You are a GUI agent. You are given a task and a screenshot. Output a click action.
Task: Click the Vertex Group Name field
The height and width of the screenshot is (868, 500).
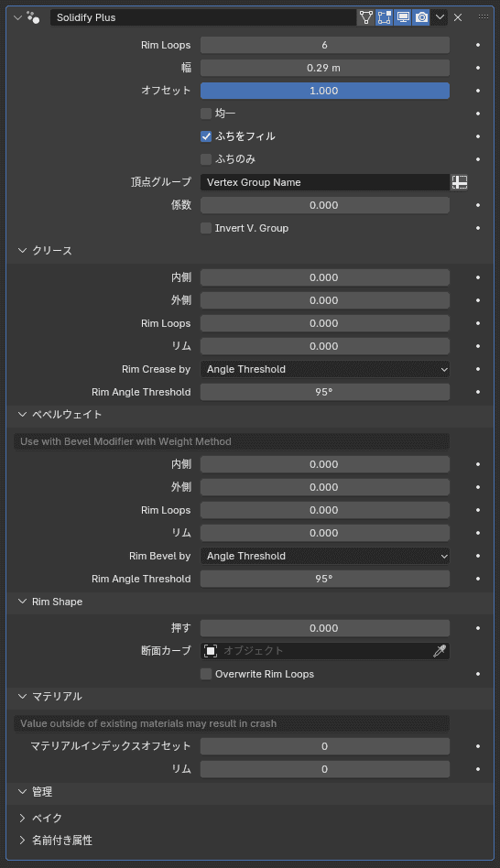tap(325, 182)
